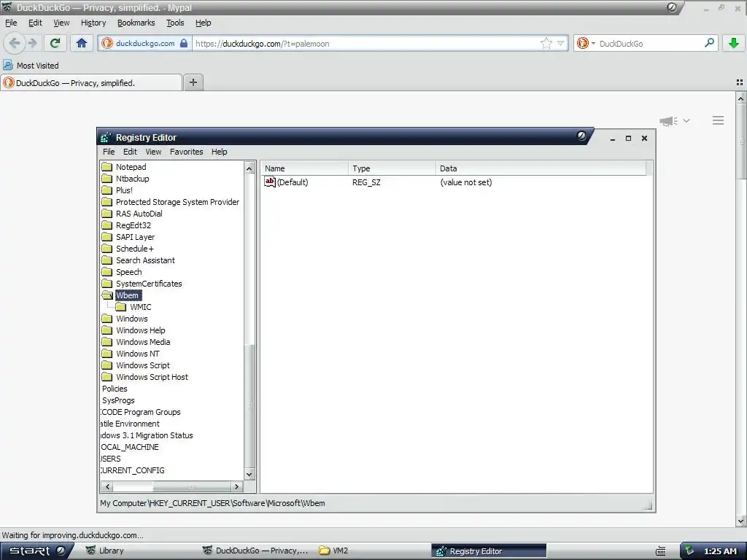Viewport: 747px width, 560px height.
Task: Sort values by the Data column header
Action: [541, 168]
